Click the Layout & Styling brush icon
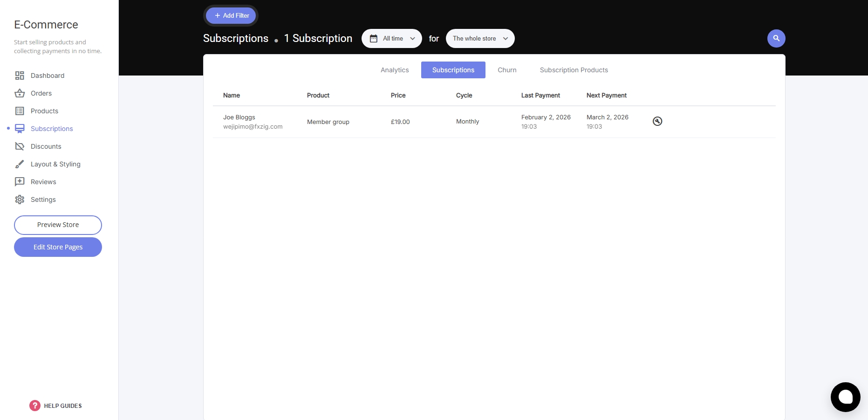The height and width of the screenshot is (420, 868). click(x=20, y=164)
